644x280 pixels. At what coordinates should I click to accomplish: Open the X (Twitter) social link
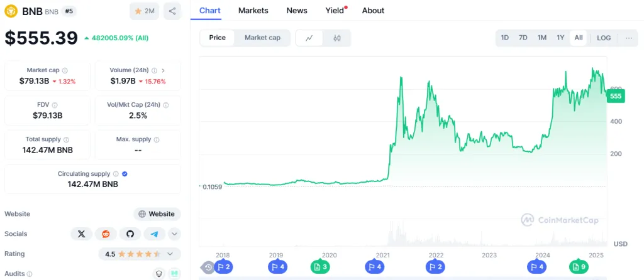81,234
